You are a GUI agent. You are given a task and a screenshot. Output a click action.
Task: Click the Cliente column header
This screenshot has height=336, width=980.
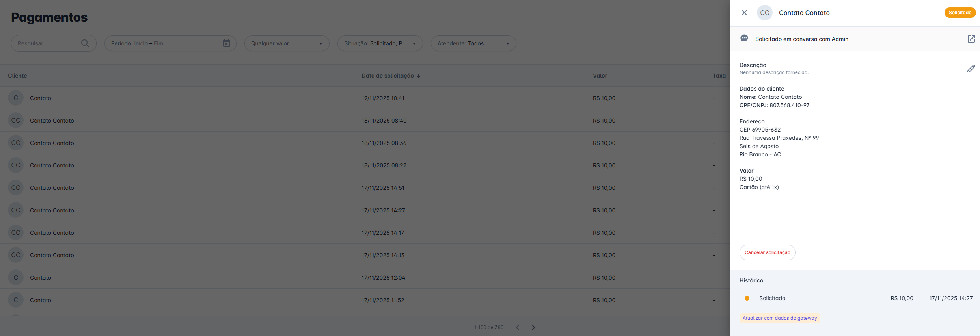click(x=18, y=76)
